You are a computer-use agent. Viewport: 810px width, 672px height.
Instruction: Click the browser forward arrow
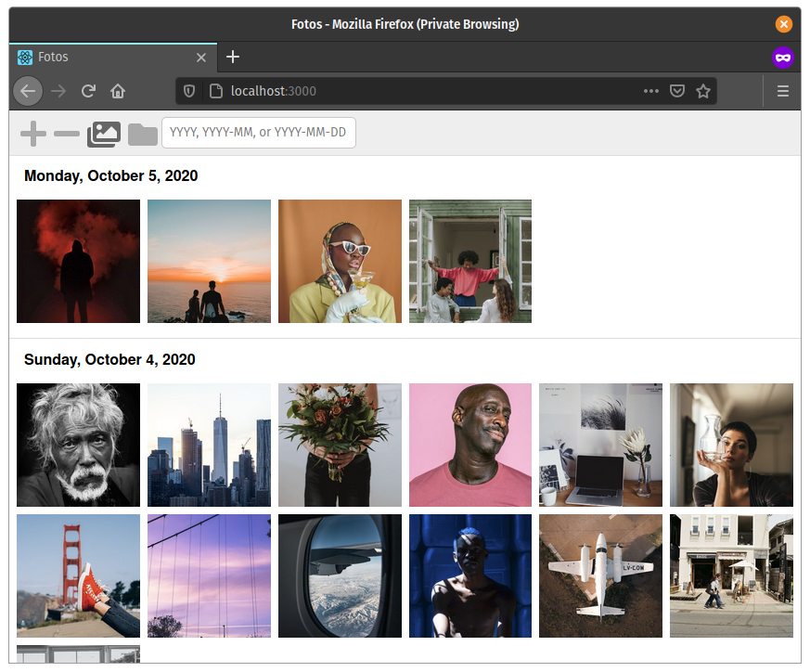coord(58,92)
